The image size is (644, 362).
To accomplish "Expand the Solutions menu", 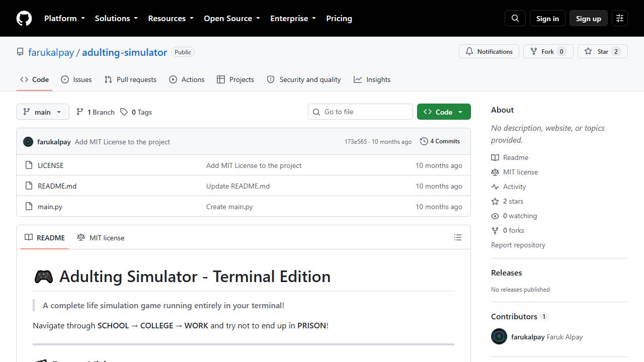I will [x=116, y=18].
